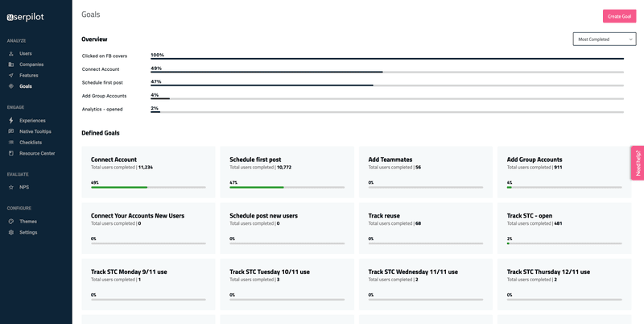The height and width of the screenshot is (324, 644).
Task: Click the Companies building icon
Action: click(x=11, y=64)
